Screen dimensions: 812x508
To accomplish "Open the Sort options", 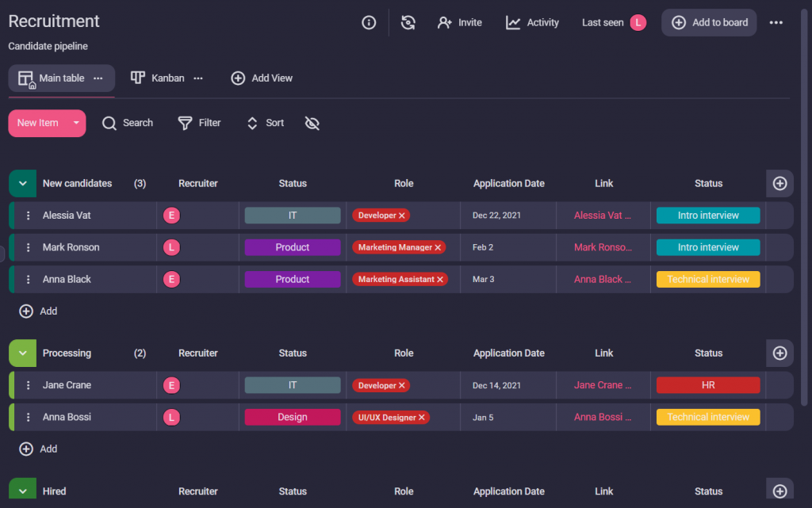I will tap(265, 123).
